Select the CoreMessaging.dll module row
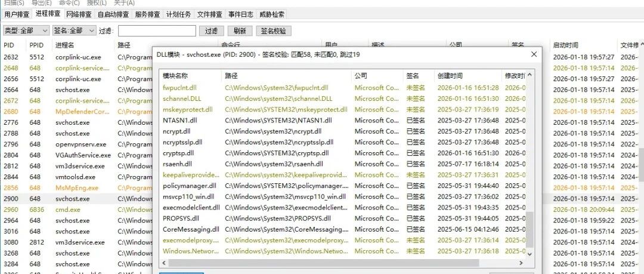This screenshot has width=644, height=274. (x=343, y=230)
